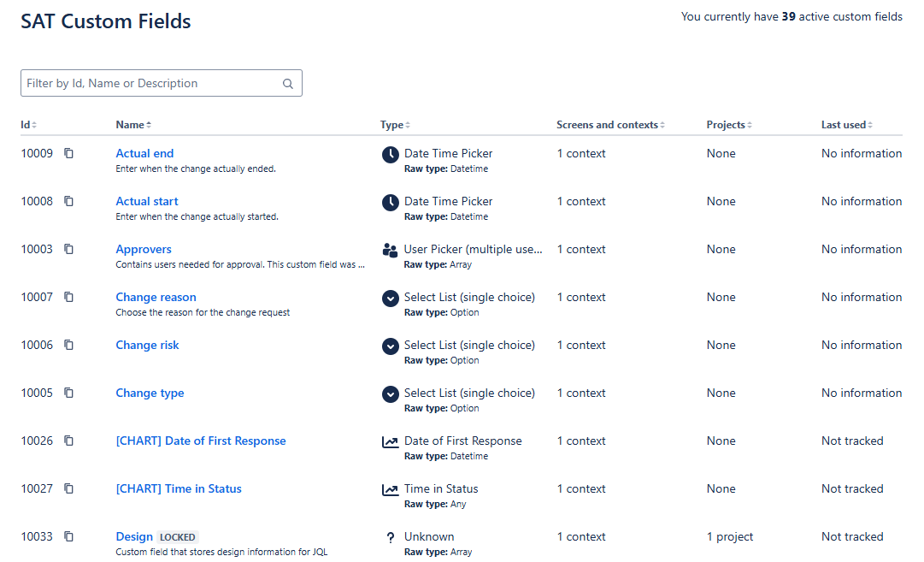The image size is (924, 562).
Task: Copy the ID 10003 for Approvers field
Action: click(x=69, y=250)
